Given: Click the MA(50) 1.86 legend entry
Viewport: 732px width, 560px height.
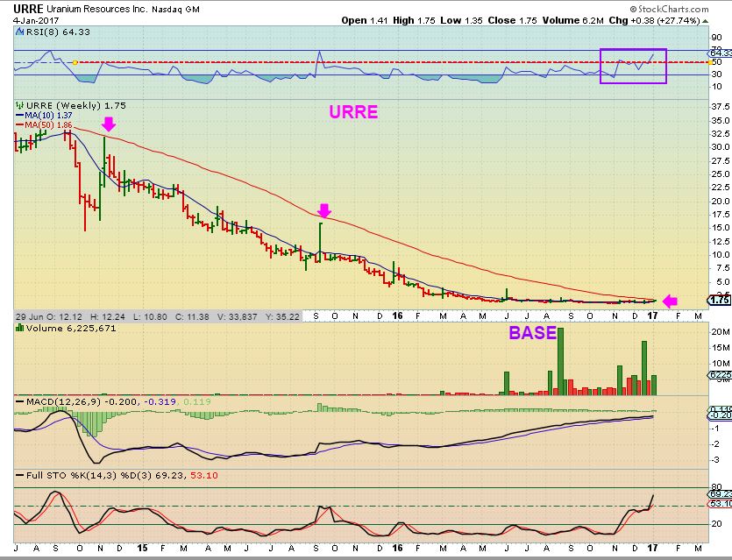Looking at the screenshot, I should pyautogui.click(x=48, y=125).
